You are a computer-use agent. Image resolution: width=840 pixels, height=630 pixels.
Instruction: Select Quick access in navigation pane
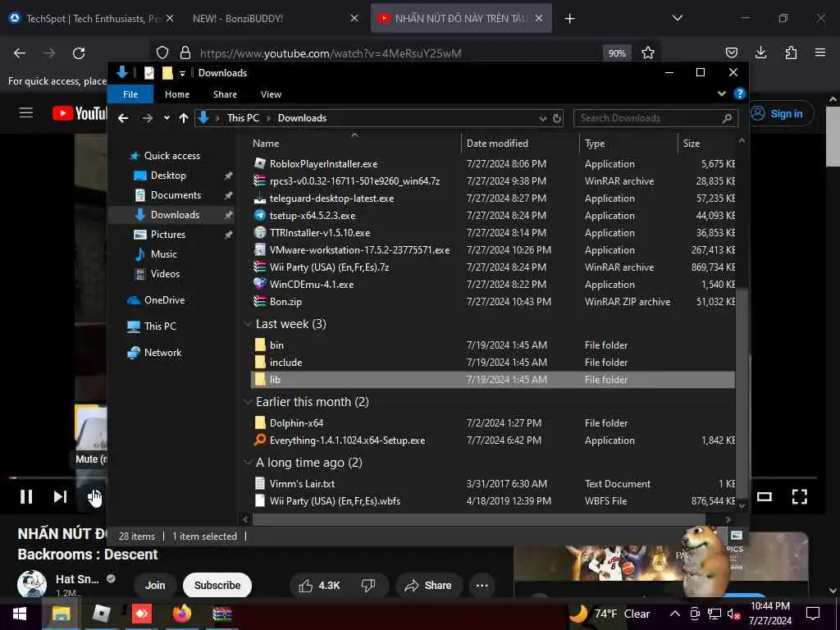[171, 156]
